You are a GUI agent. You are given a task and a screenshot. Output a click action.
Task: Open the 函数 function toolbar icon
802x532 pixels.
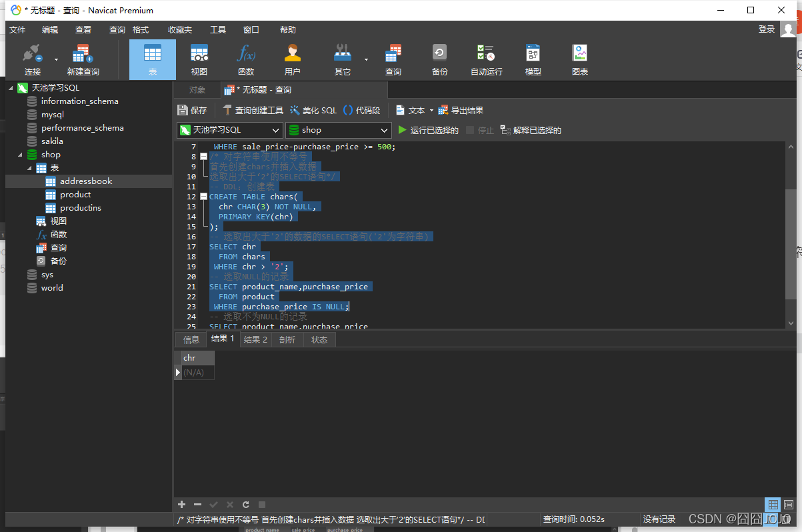click(x=246, y=60)
